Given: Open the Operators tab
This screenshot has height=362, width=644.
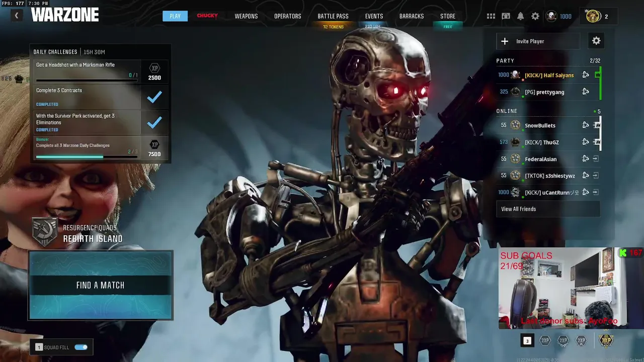Looking at the screenshot, I should [x=288, y=16].
